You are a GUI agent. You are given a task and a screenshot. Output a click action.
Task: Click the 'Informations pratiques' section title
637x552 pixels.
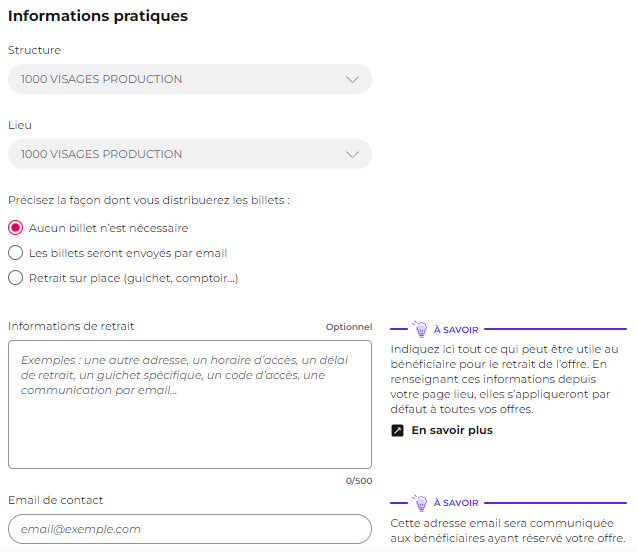[x=98, y=16]
